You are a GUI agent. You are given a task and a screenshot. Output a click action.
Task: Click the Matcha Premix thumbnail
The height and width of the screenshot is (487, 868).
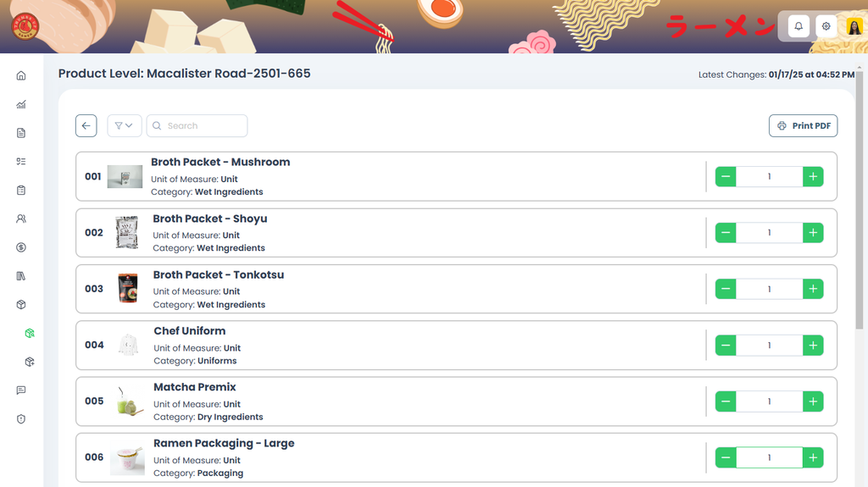point(130,401)
